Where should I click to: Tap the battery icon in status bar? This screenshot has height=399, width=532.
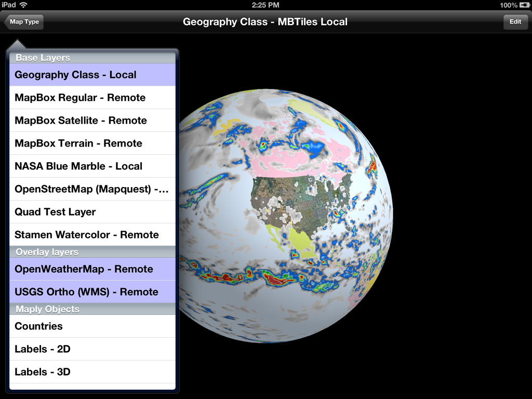click(525, 5)
